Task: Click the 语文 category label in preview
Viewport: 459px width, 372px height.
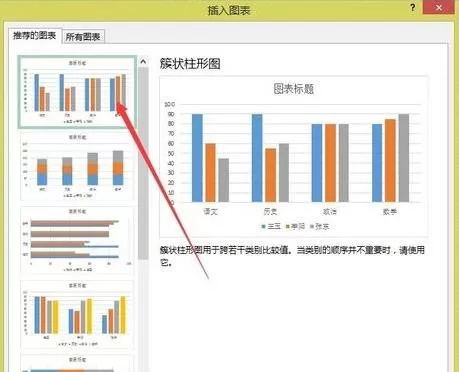Action: click(x=211, y=212)
